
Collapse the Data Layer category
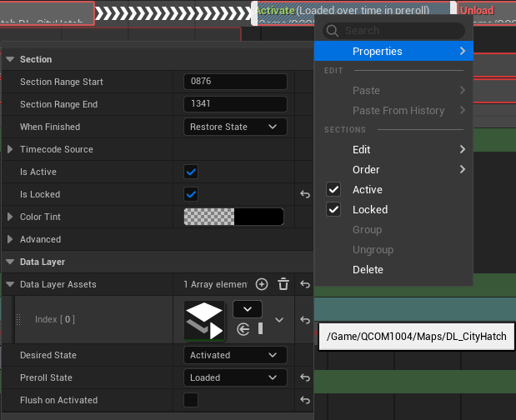click(10, 262)
